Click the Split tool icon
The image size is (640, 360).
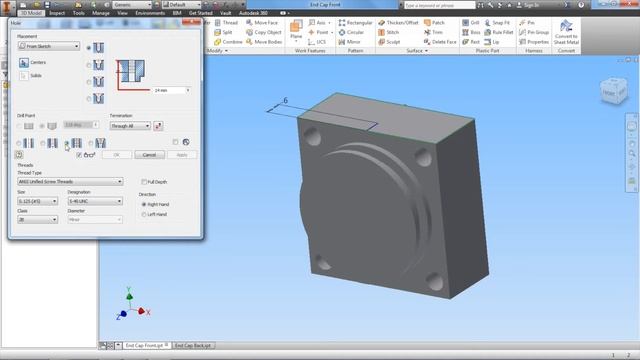(218, 32)
